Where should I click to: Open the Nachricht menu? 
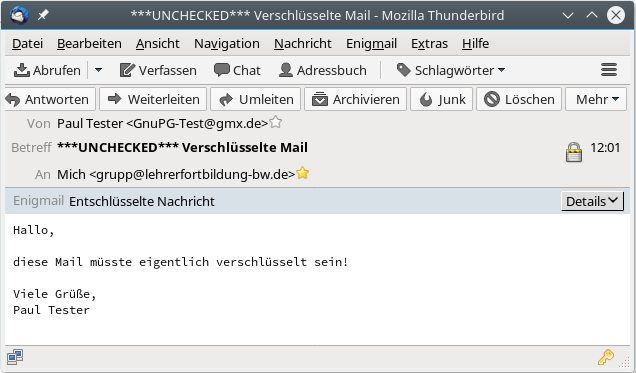(303, 43)
